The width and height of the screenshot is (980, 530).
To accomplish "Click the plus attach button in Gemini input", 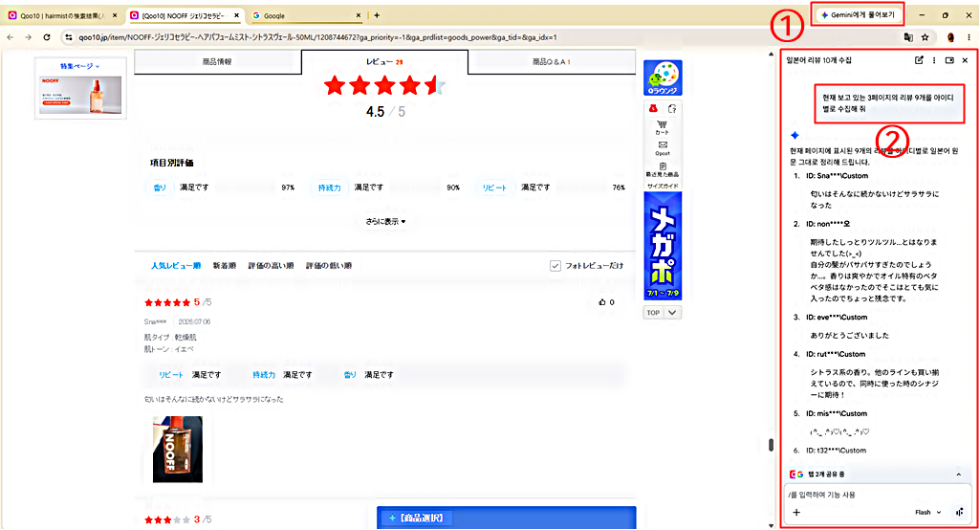I will click(796, 513).
